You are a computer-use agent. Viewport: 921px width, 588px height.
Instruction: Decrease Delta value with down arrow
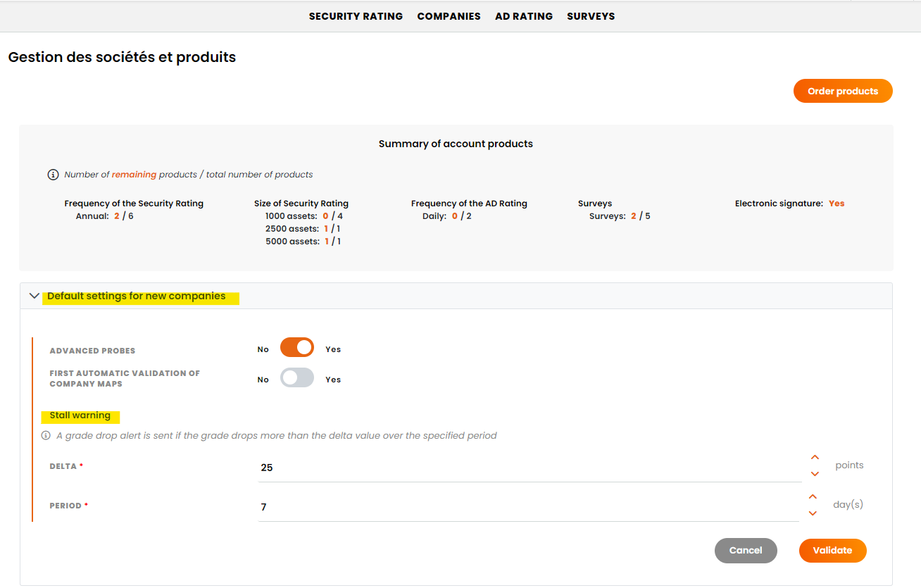(x=815, y=474)
